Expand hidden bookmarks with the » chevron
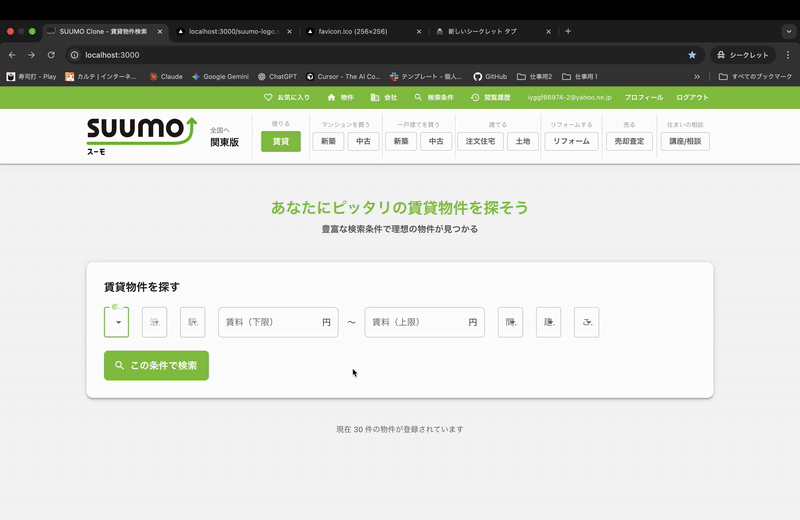The width and height of the screenshot is (800, 520). click(697, 77)
